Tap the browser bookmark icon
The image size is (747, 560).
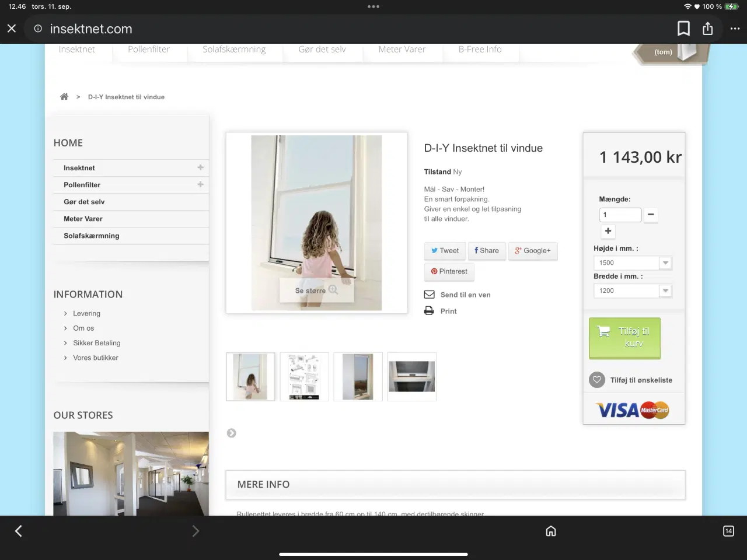683,29
